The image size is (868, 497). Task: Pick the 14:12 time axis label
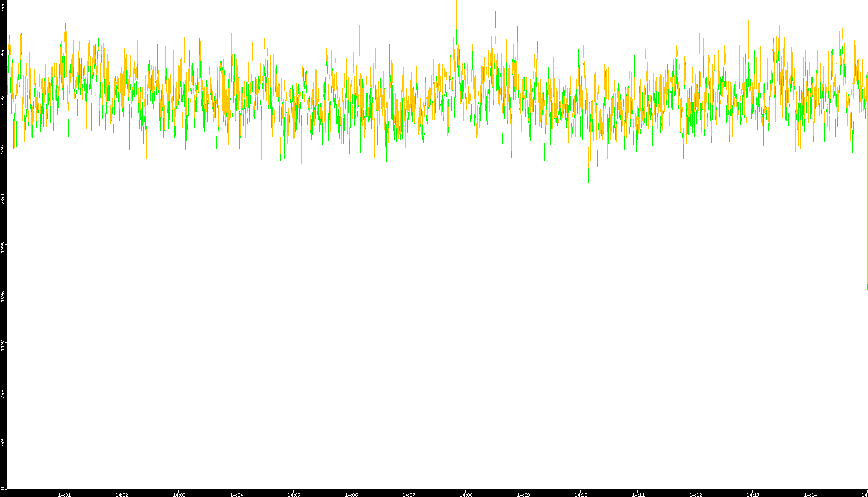click(x=695, y=494)
